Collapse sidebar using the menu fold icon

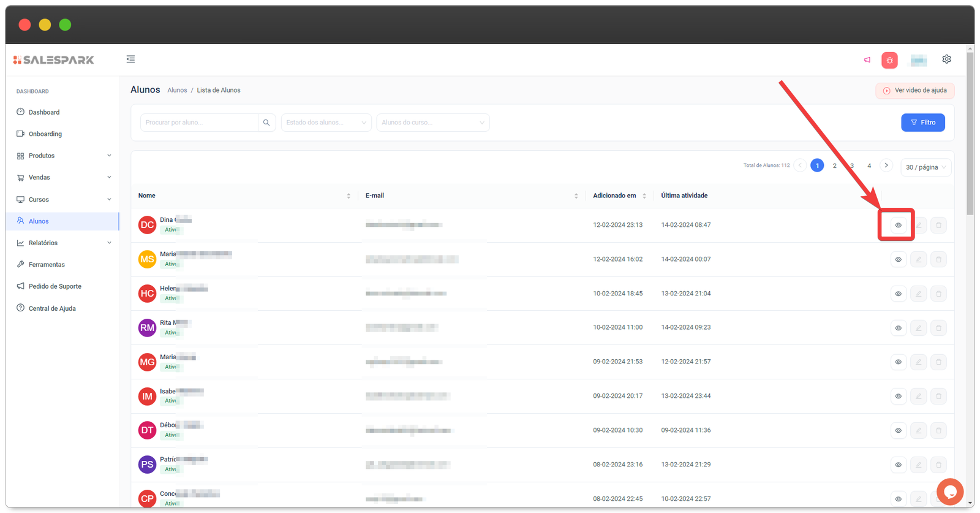(130, 59)
